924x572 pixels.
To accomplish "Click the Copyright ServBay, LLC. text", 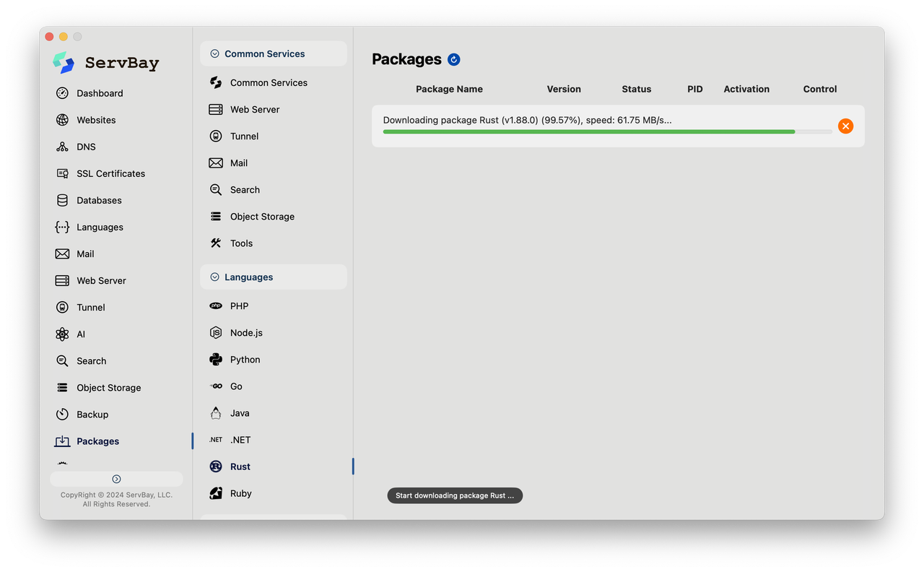I will coord(116,499).
